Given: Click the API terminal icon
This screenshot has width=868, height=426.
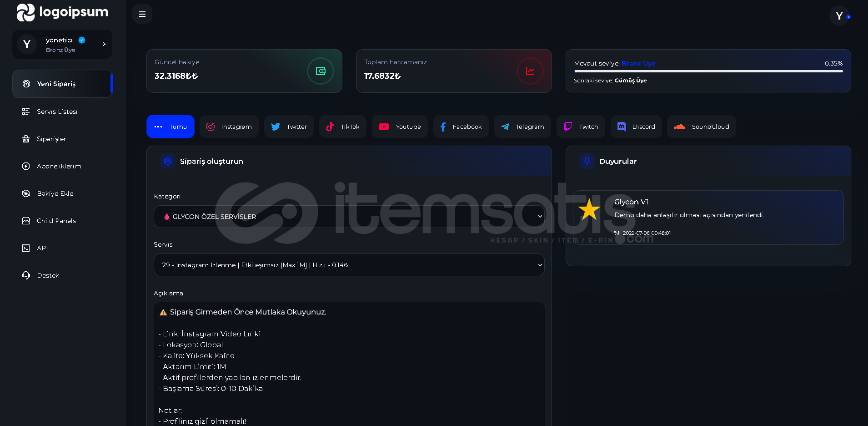Looking at the screenshot, I should 26,248.
